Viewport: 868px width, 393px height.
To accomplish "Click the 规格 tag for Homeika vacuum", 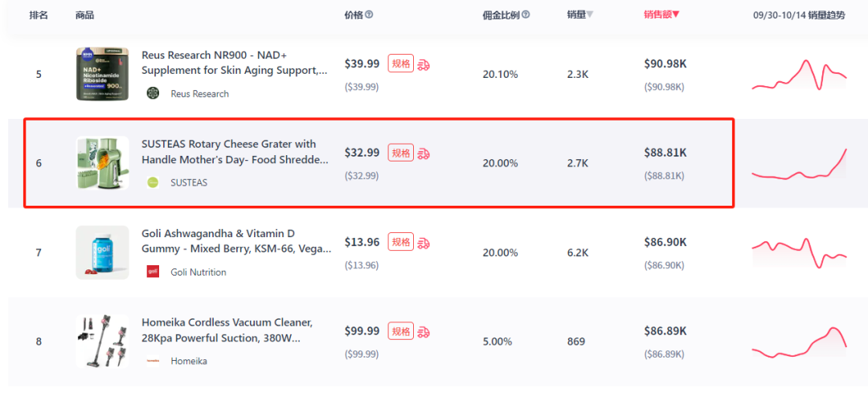I will 401,331.
